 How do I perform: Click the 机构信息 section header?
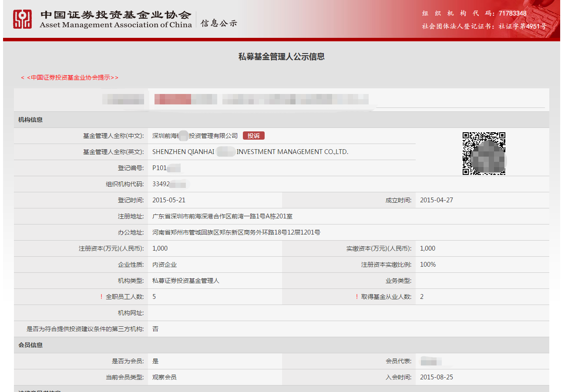[x=30, y=120]
